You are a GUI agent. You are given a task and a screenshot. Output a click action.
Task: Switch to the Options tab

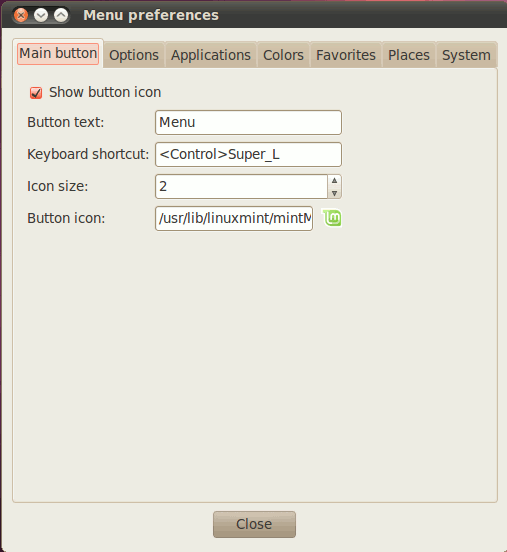134,55
